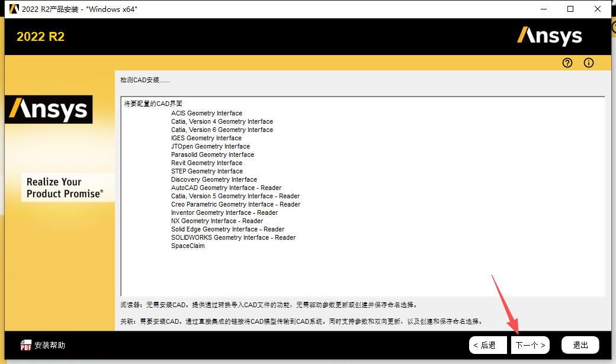Select the Revit Geometry Interface entry
This screenshot has height=364, width=616.
click(206, 163)
